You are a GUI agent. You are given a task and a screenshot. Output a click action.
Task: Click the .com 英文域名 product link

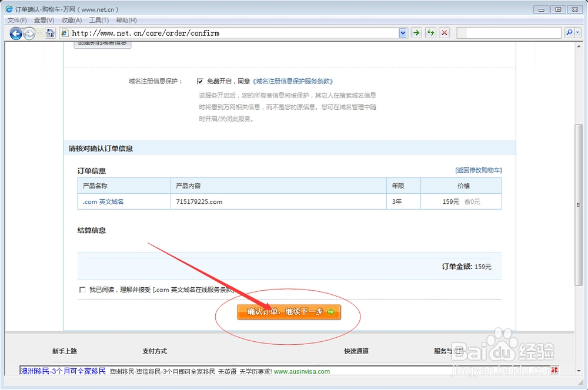pos(103,201)
